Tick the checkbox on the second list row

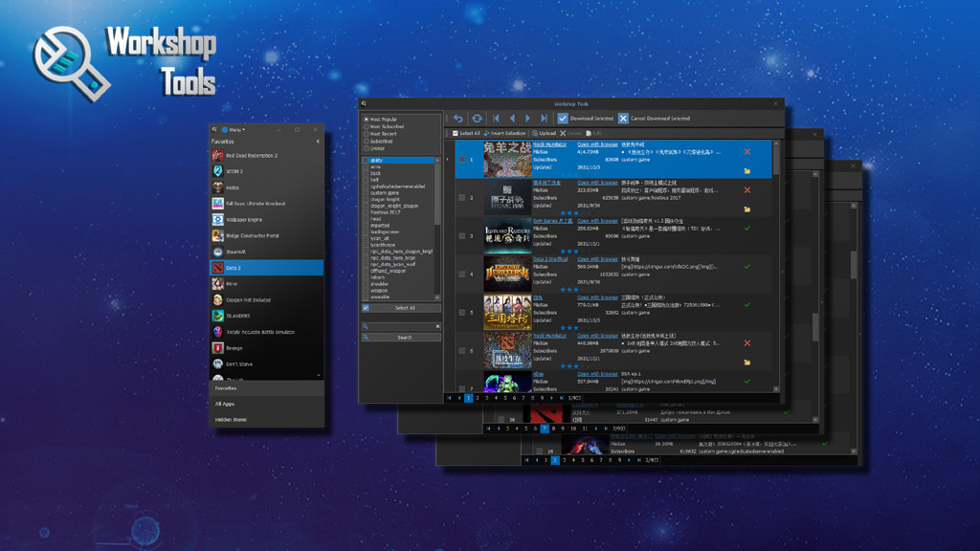coord(461,197)
